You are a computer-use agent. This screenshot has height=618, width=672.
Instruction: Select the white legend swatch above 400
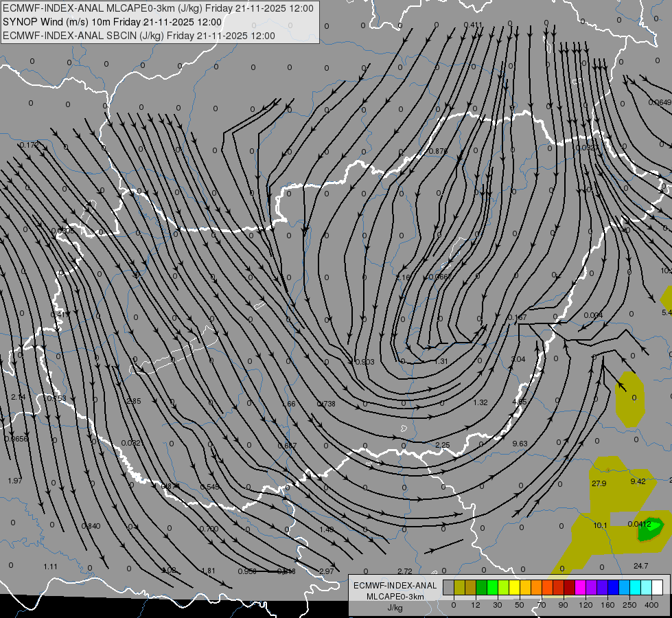[658, 587]
